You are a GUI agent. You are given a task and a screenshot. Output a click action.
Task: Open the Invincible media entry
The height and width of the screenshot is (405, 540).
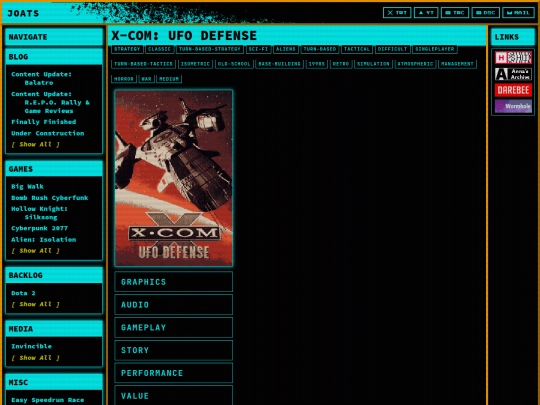[x=31, y=346]
